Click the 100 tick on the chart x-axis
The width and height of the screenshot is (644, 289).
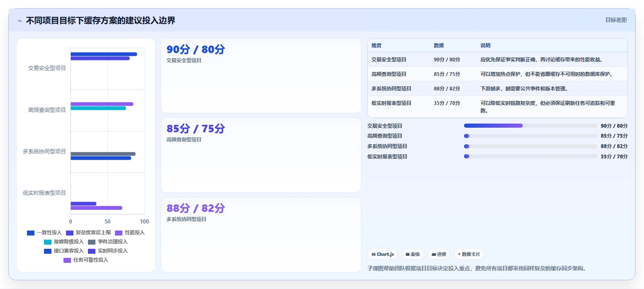144,221
